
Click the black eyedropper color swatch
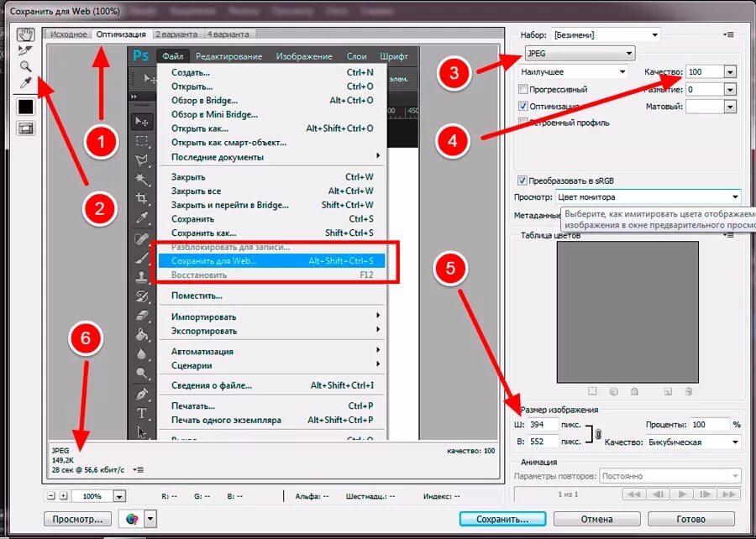coord(25,107)
